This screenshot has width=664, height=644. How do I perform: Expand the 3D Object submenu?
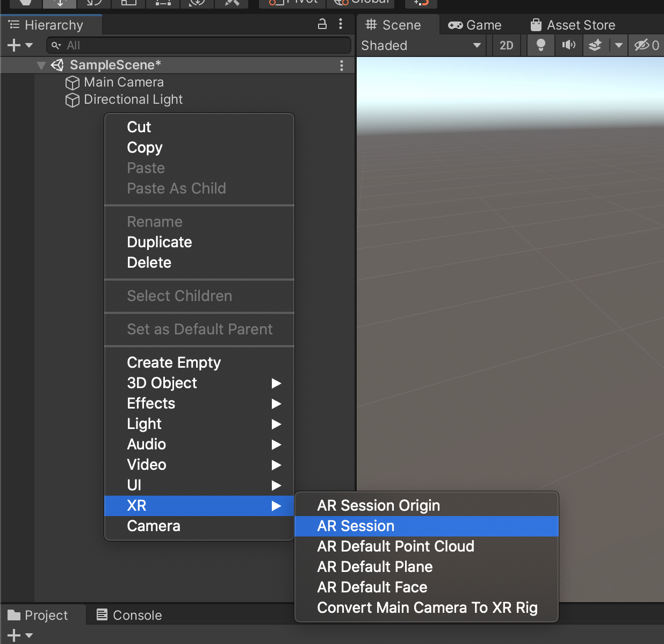click(x=199, y=383)
